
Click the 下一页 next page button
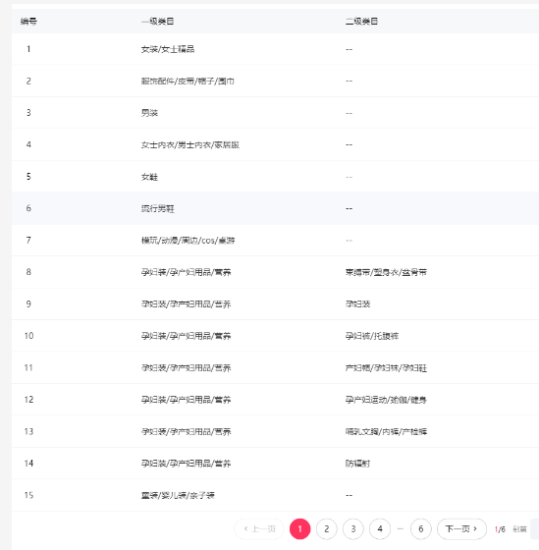tap(461, 529)
